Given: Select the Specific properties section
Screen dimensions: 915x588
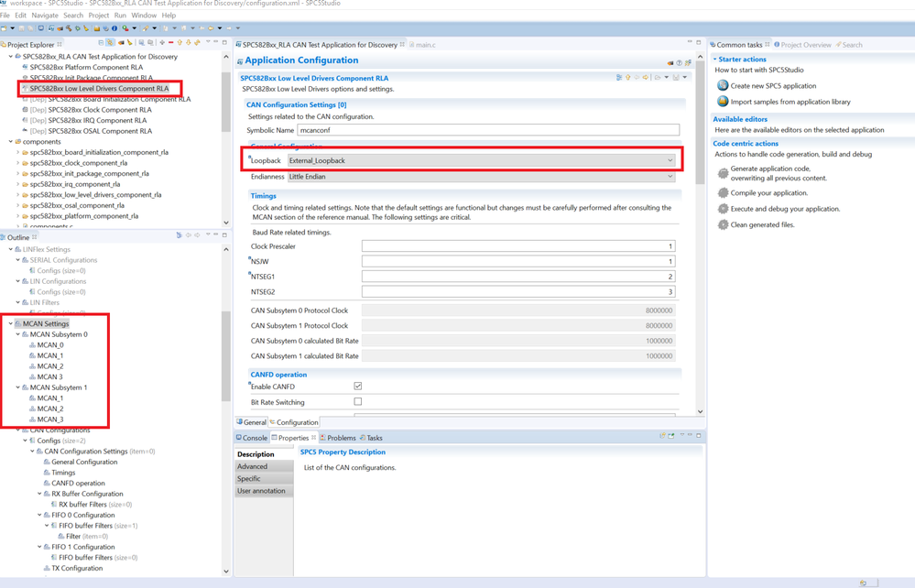Looking at the screenshot, I should click(264, 478).
